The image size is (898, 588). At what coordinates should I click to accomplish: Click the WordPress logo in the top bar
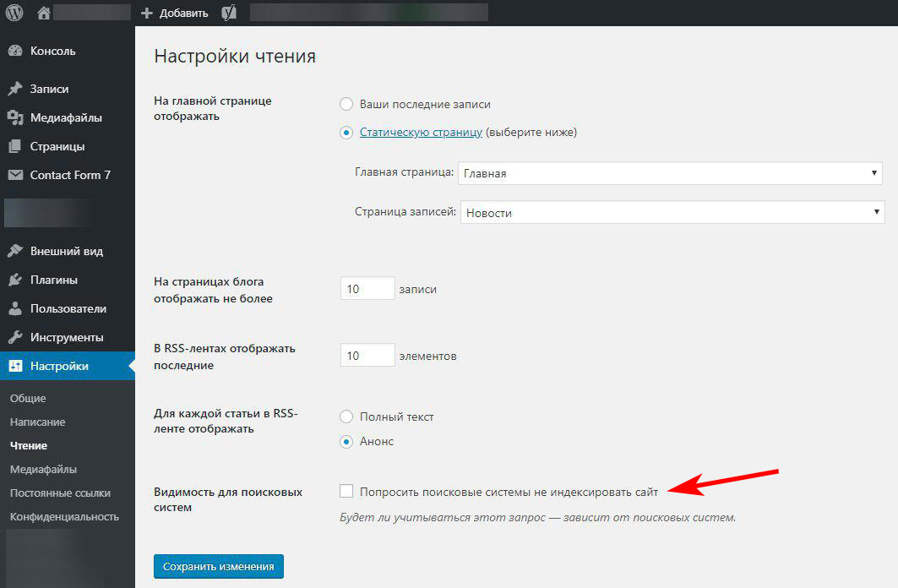coord(13,12)
